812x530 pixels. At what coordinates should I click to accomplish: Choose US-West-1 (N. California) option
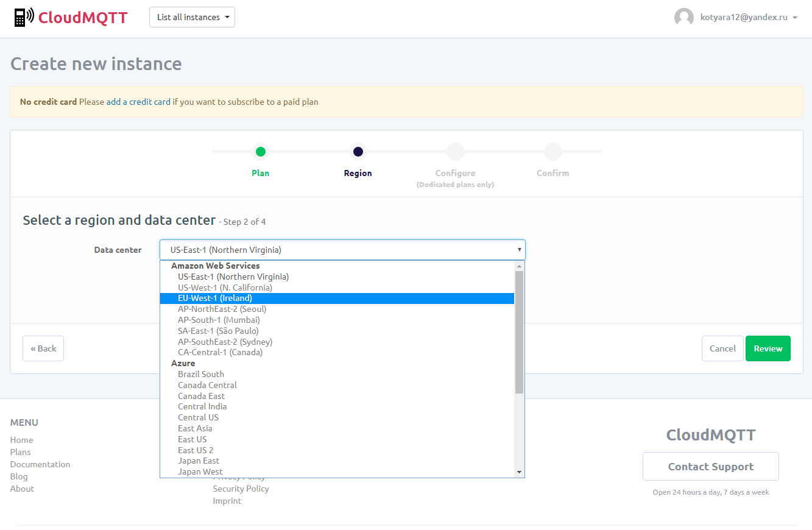pyautogui.click(x=225, y=288)
